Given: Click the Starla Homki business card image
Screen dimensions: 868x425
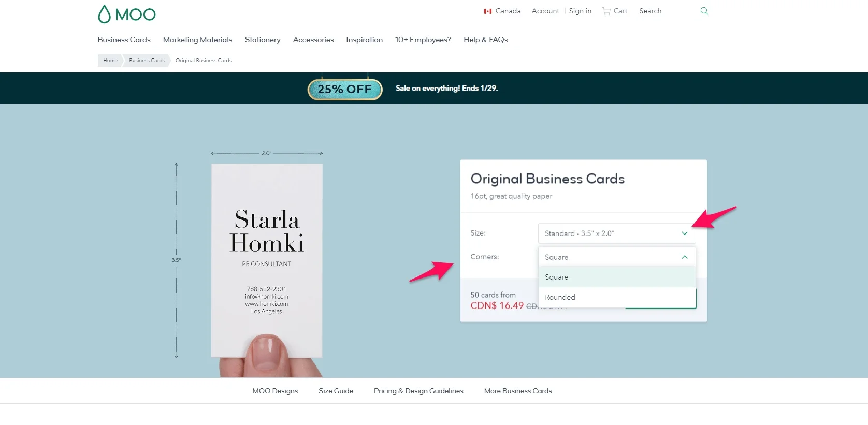Looking at the screenshot, I should pyautogui.click(x=267, y=260).
